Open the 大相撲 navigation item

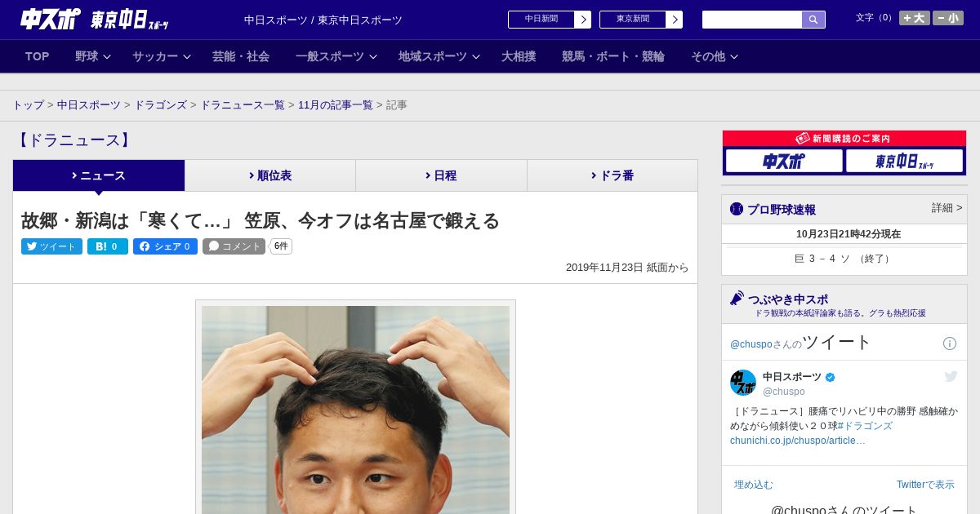point(519,56)
